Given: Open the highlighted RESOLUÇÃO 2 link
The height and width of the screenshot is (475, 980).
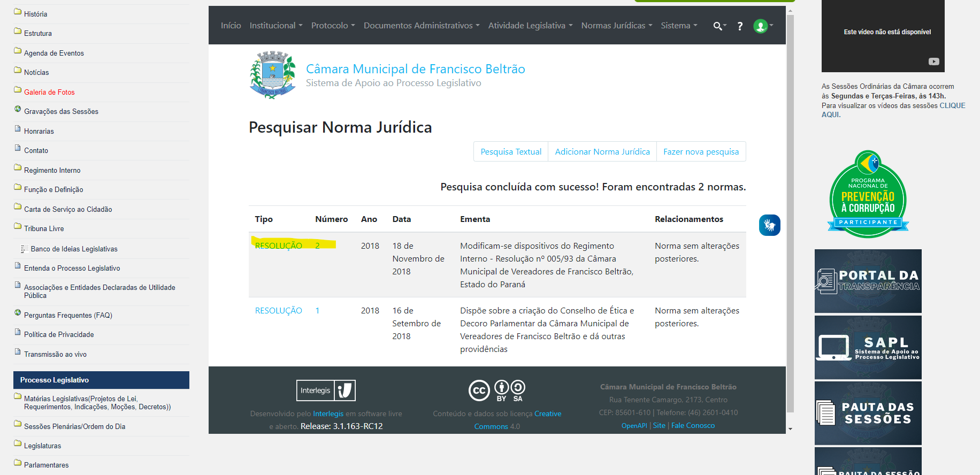Looking at the screenshot, I should tap(279, 246).
